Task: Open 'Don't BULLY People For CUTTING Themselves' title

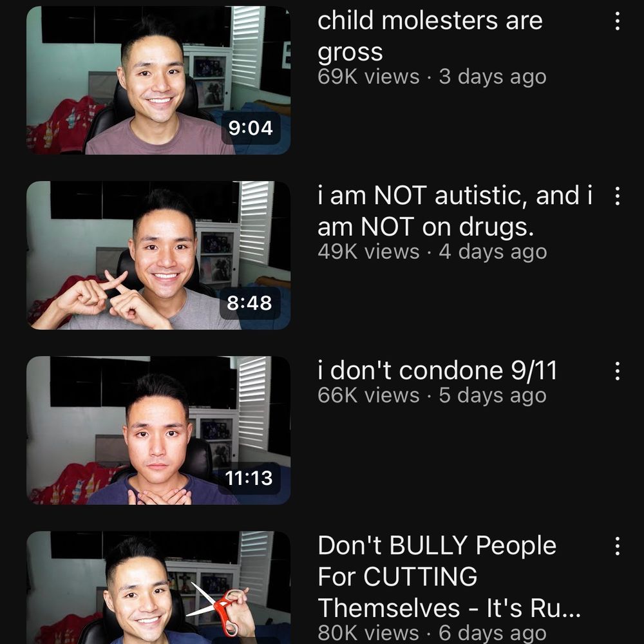Action: [449, 576]
